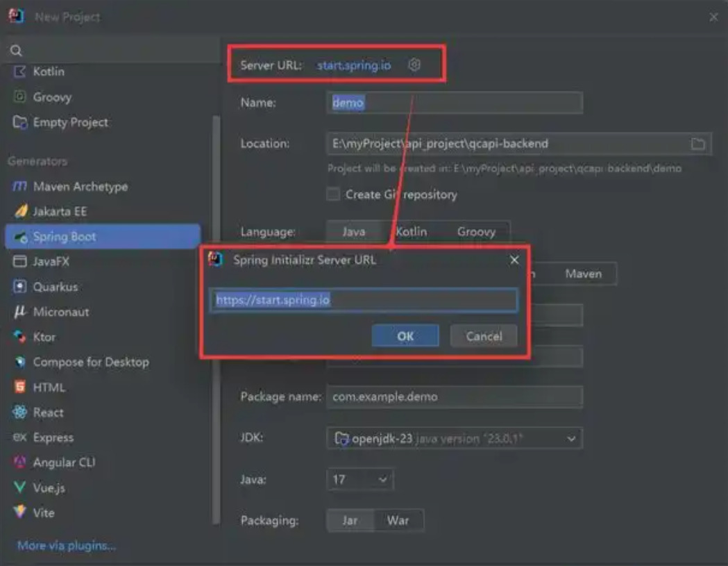Select Maven build type
The width and height of the screenshot is (728, 566).
tap(583, 274)
